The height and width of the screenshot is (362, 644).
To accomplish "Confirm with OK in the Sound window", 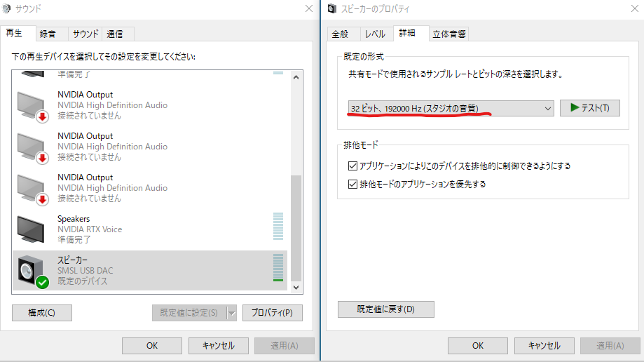I will pos(152,346).
